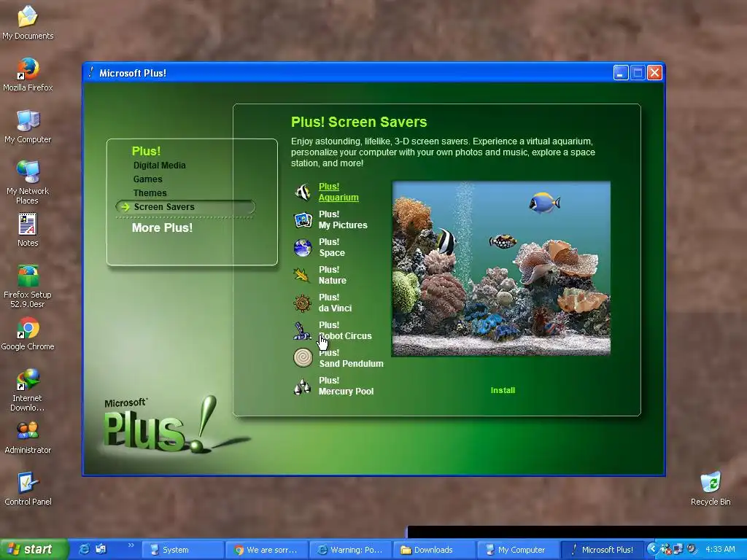Viewport: 747px width, 560px height.
Task: Click the Microsoft Plus! title bar icon
Action: click(x=91, y=72)
